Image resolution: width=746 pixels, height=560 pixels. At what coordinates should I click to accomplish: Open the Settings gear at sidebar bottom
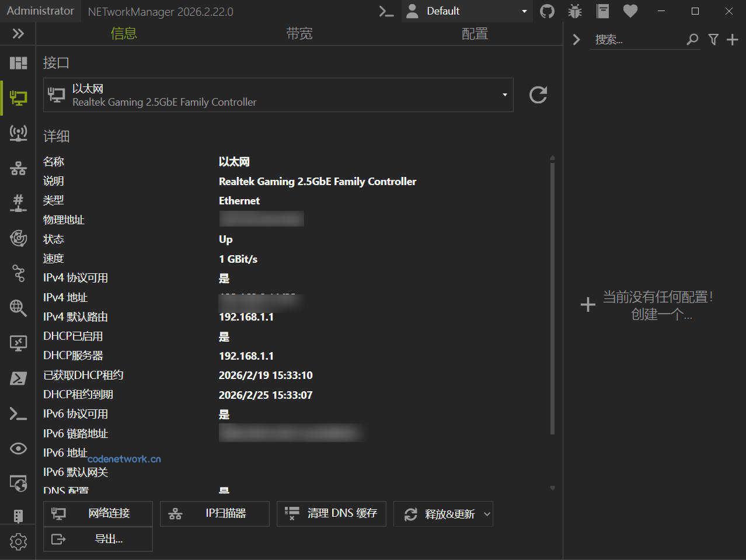tap(18, 542)
